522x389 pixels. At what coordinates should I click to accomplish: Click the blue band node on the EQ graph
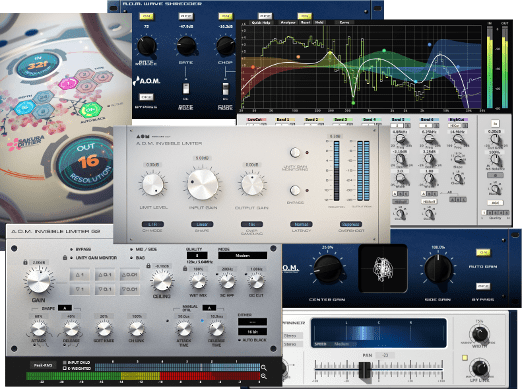(430, 44)
